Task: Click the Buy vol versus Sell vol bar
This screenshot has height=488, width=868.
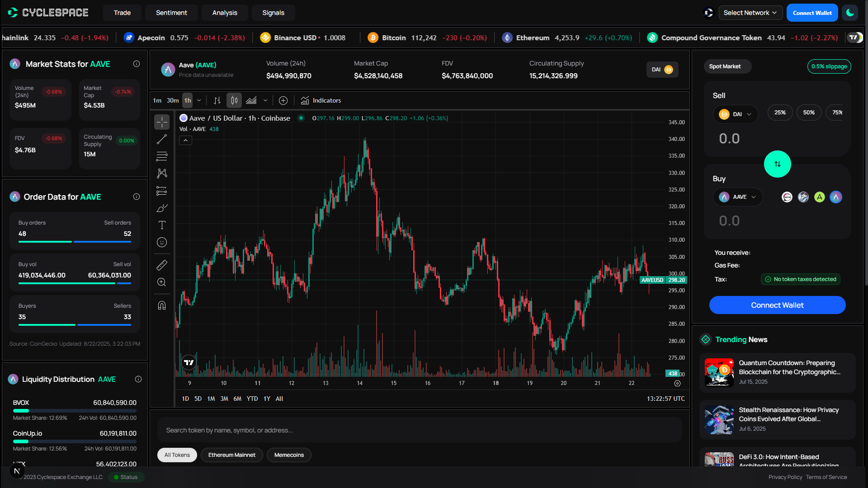Action: [75, 283]
